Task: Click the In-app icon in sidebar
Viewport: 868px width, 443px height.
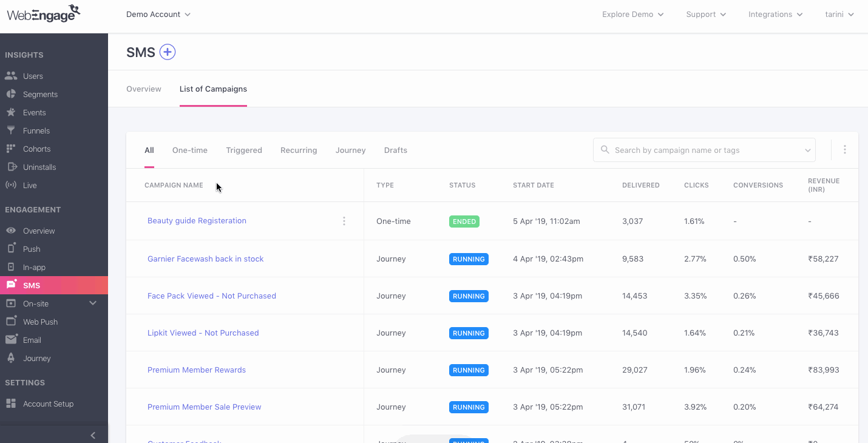Action: tap(11, 267)
